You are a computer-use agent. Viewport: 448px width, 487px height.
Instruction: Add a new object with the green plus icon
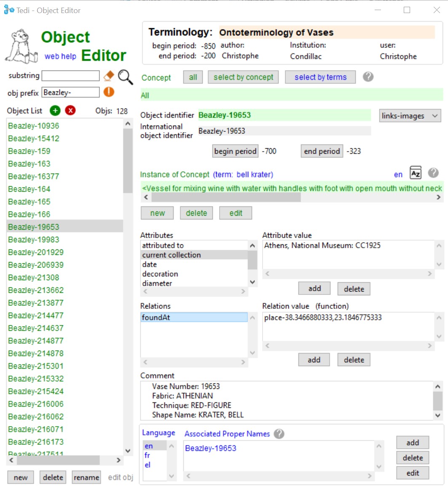click(55, 110)
